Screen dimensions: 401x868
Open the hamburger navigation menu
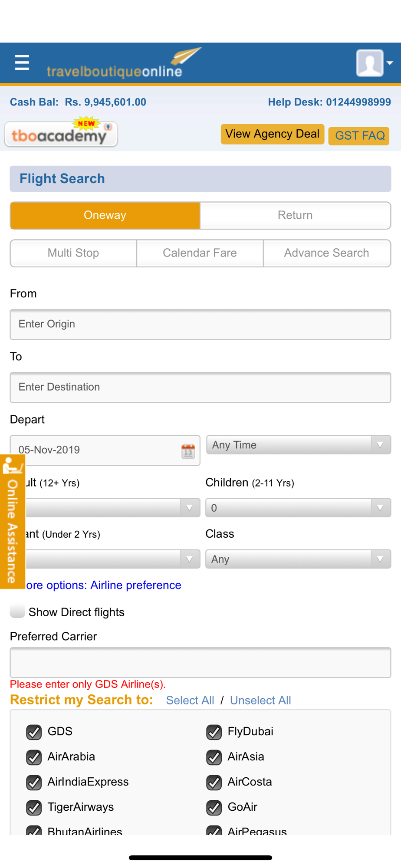(x=22, y=63)
